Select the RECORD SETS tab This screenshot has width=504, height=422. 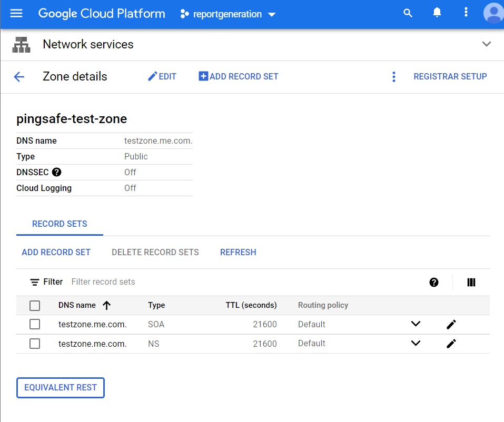tap(60, 224)
